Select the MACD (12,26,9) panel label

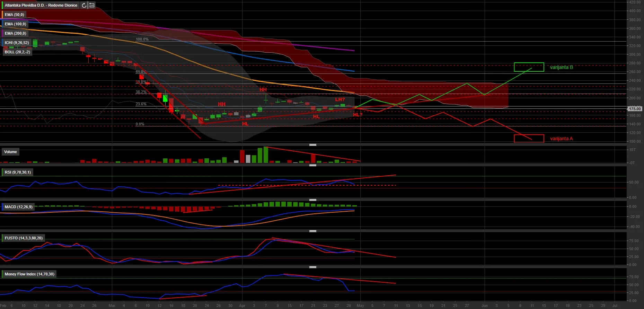pos(18,207)
